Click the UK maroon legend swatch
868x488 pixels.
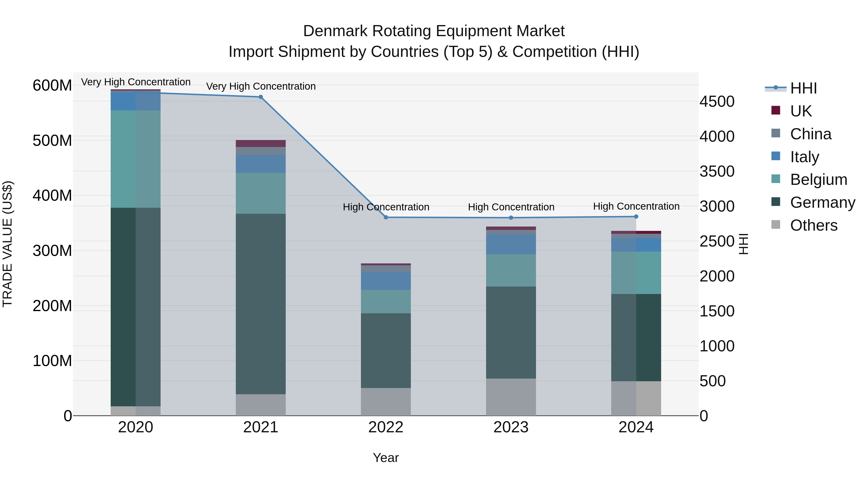(x=776, y=110)
